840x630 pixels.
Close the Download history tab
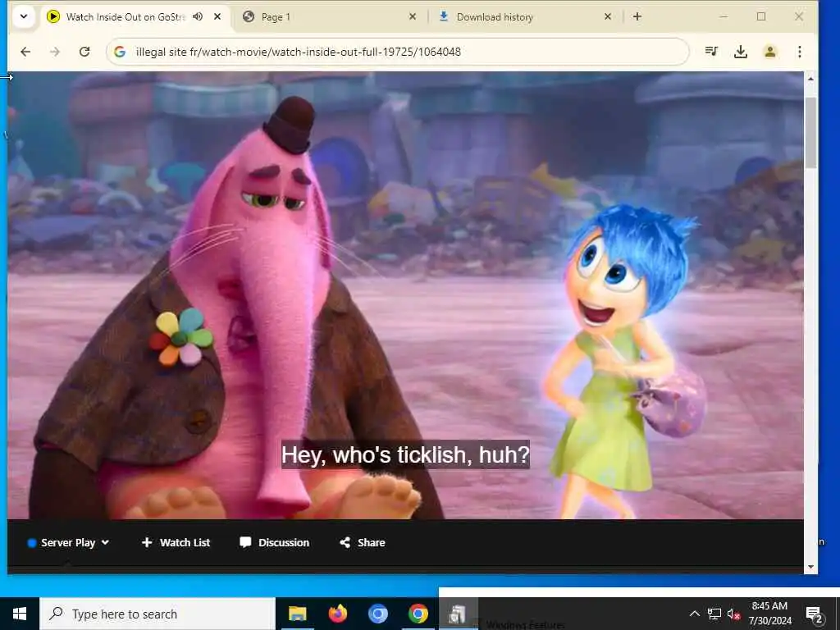coord(608,16)
